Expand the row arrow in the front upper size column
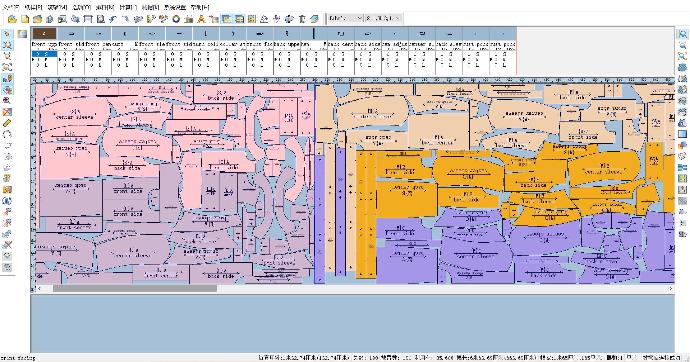 [34, 59]
